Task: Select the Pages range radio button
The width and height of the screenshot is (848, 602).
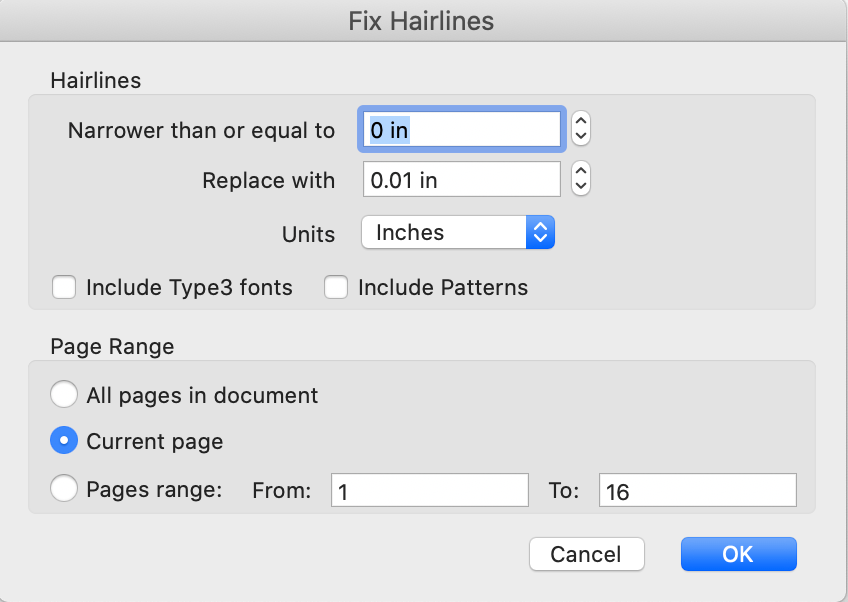Action: (x=64, y=489)
